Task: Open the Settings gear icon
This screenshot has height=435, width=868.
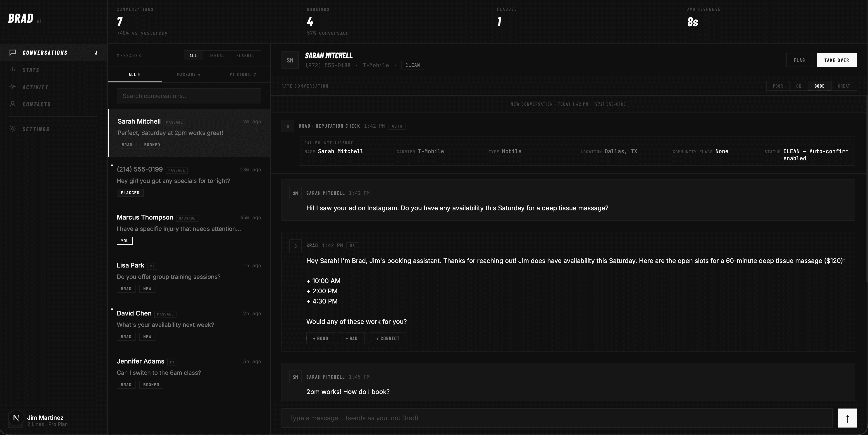Action: pos(13,129)
